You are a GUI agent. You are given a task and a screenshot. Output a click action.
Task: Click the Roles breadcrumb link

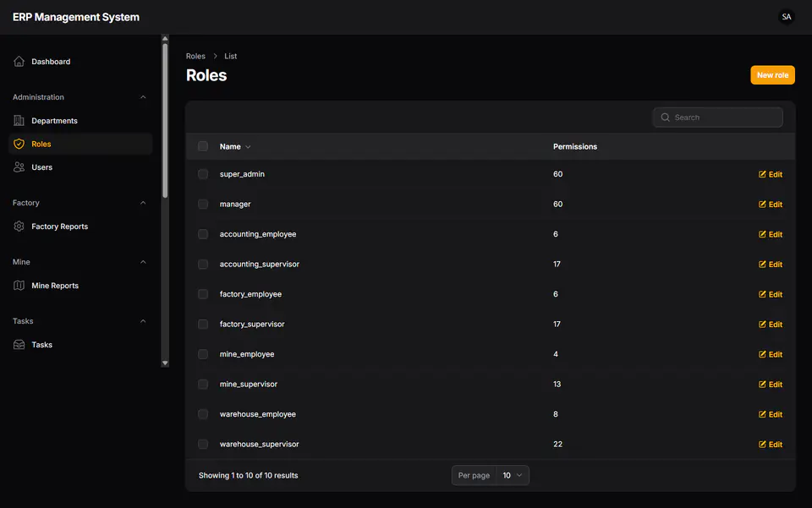(195, 56)
